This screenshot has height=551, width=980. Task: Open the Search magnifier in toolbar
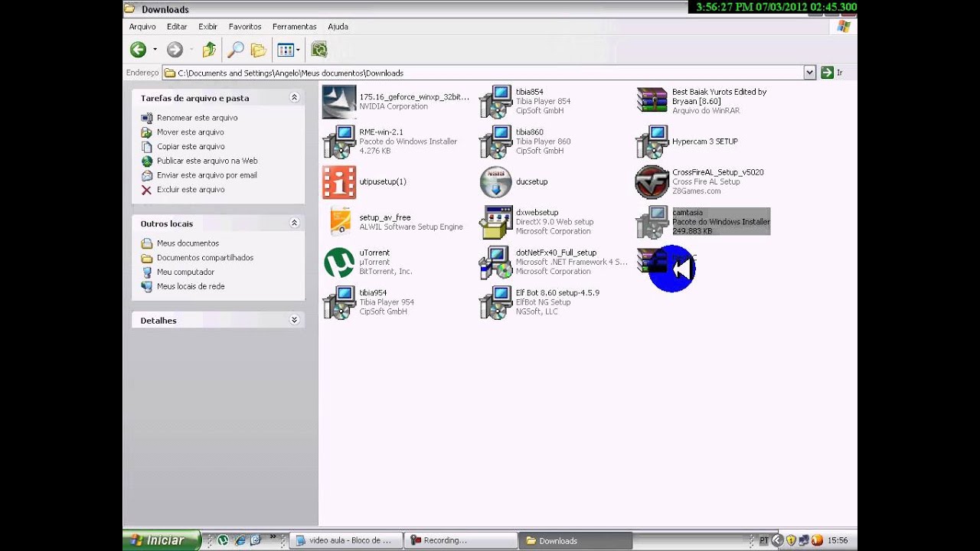coord(236,50)
